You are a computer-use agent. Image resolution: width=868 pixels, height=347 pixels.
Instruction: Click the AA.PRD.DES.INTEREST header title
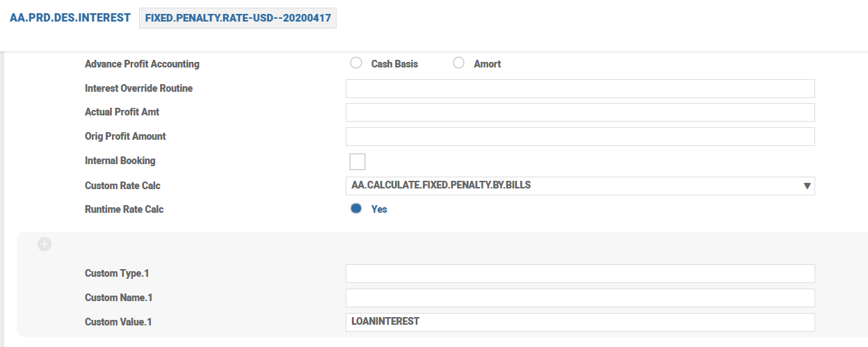click(x=70, y=18)
